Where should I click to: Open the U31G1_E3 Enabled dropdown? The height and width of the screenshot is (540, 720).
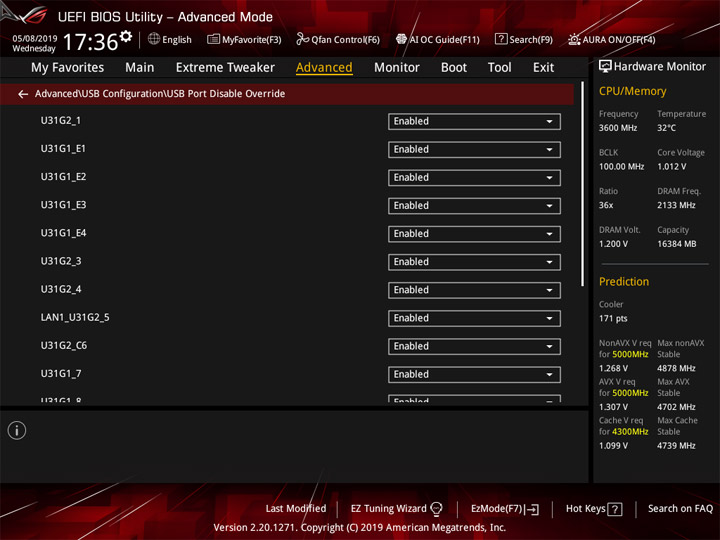(x=474, y=206)
